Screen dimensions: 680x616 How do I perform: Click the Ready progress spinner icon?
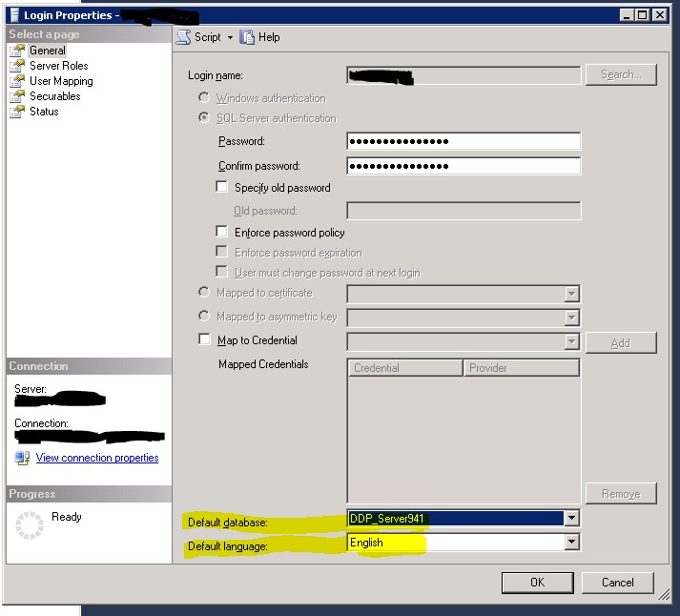pyautogui.click(x=30, y=525)
